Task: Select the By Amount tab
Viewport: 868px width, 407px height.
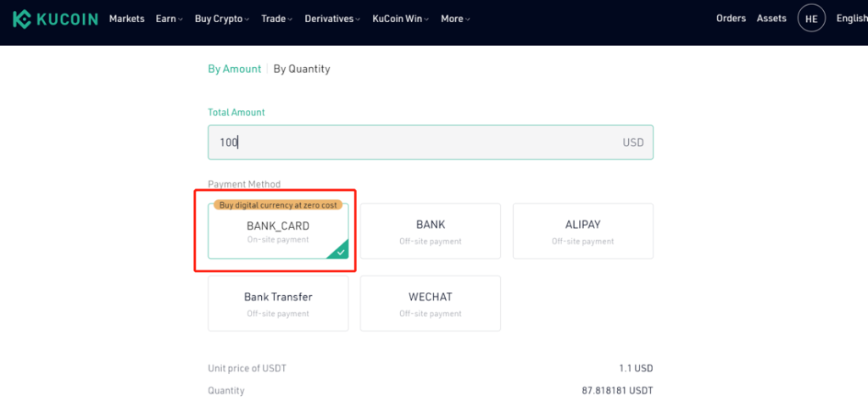Action: [234, 70]
